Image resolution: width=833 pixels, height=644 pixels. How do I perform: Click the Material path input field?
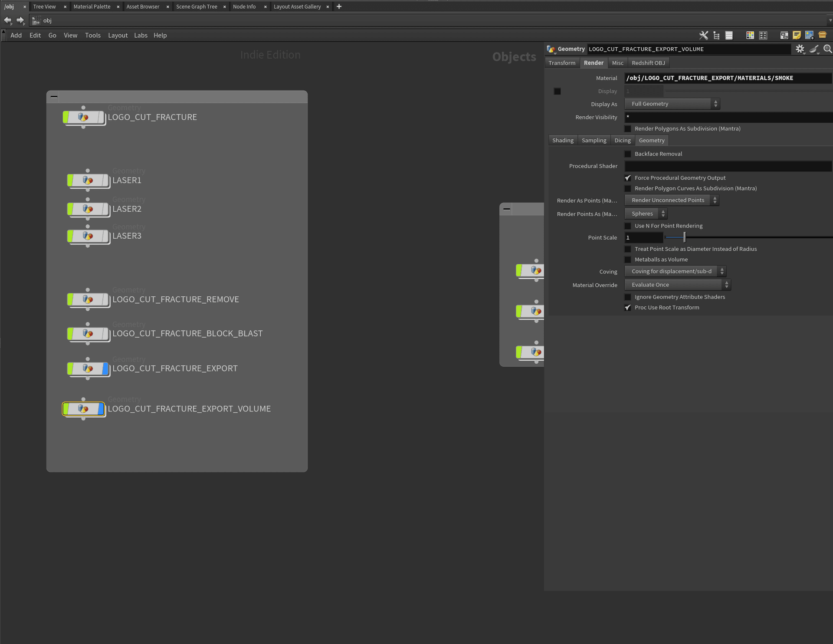pyautogui.click(x=728, y=78)
